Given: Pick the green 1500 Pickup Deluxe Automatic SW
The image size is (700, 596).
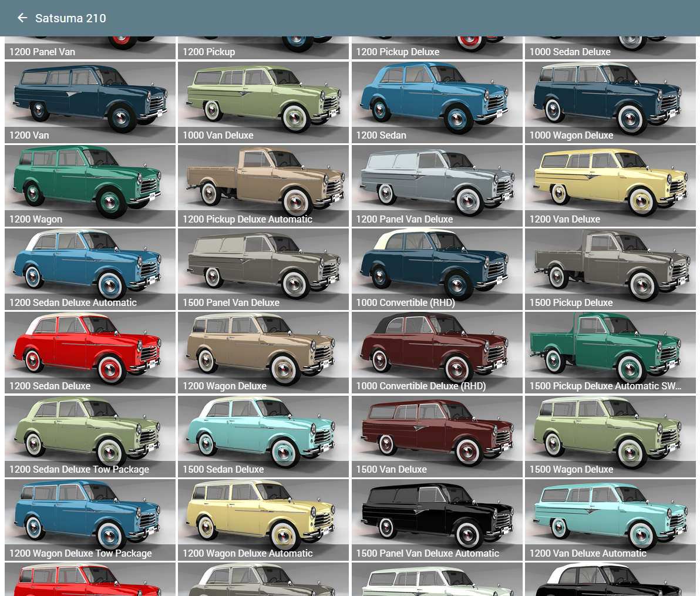Looking at the screenshot, I should click(x=610, y=353).
